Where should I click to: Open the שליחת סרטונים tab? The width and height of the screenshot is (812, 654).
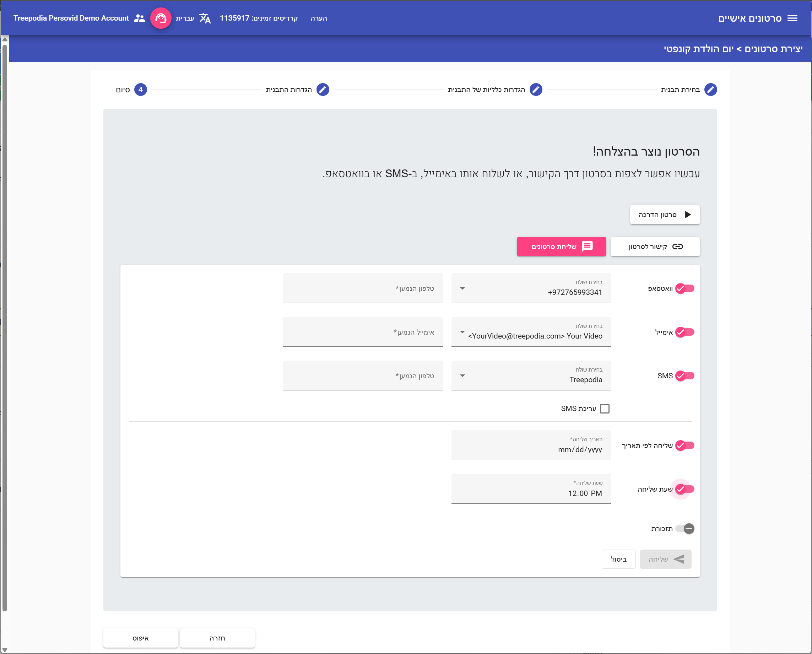561,247
